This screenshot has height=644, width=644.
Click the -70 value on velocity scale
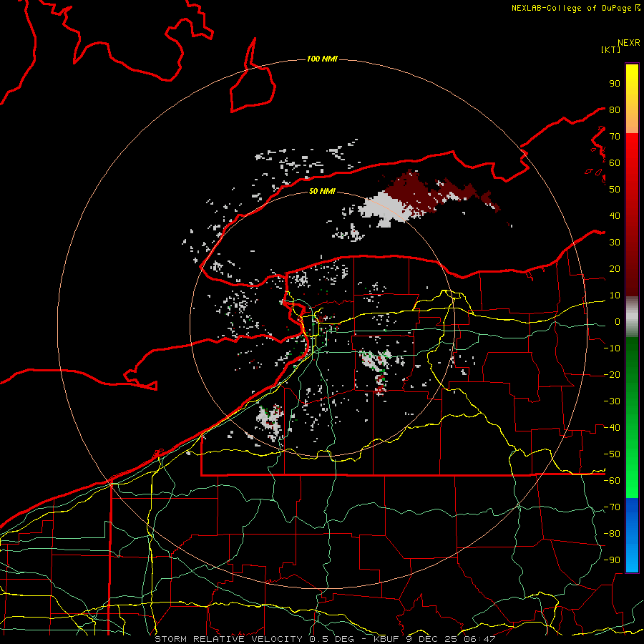(612, 507)
